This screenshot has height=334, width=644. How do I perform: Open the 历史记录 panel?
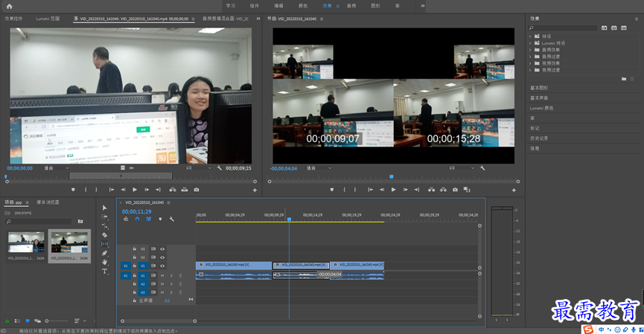point(539,138)
